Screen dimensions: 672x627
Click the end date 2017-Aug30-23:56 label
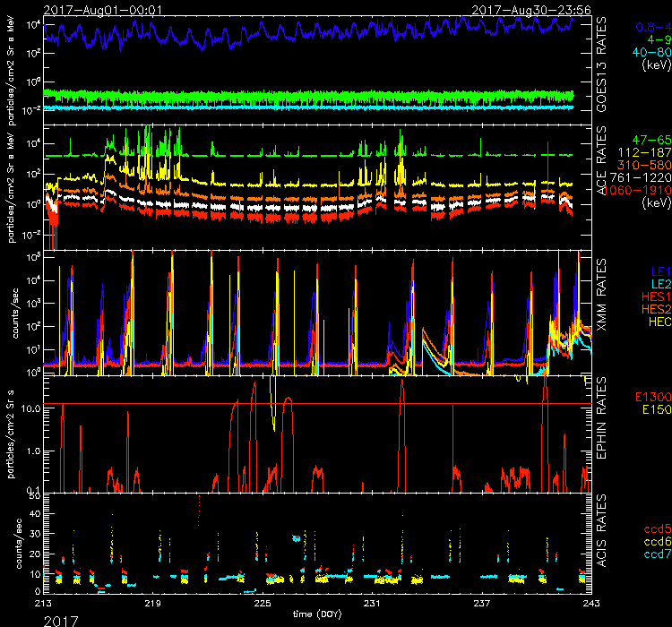[x=530, y=7]
